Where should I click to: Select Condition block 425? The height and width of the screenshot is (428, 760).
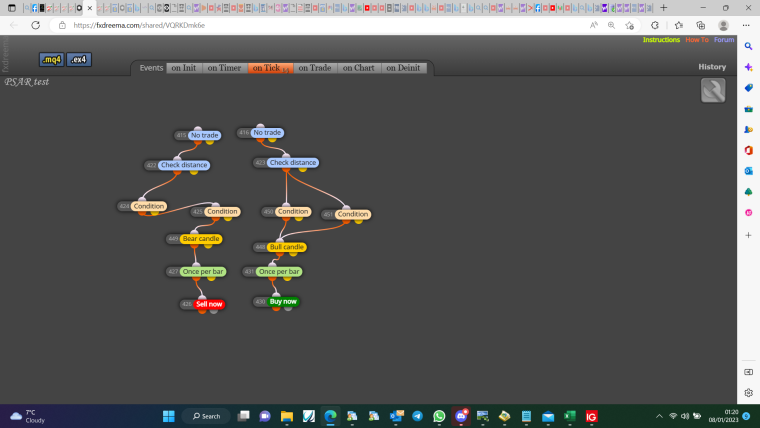pos(222,211)
